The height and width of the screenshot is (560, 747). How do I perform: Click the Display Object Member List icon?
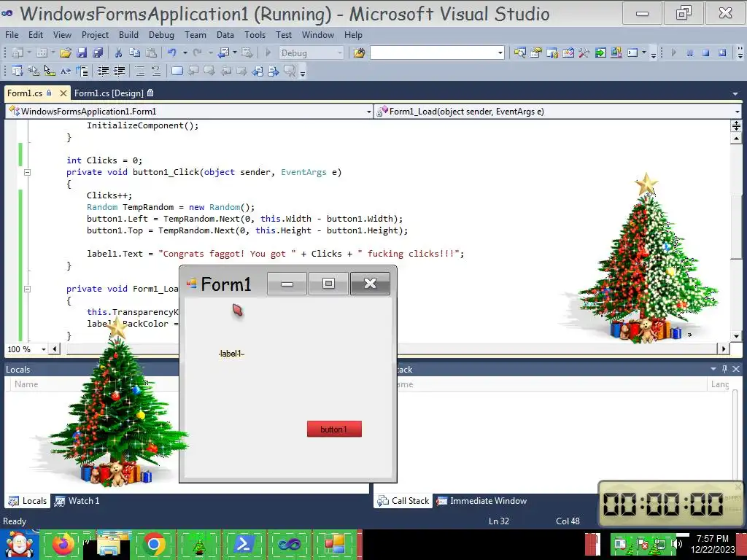[x=18, y=71]
